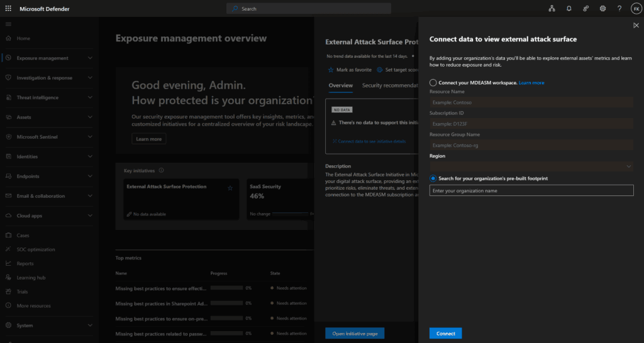Screen dimensions: 644x343
Task: Select Connect your MDEASM workspace radio
Action: [x=433, y=82]
